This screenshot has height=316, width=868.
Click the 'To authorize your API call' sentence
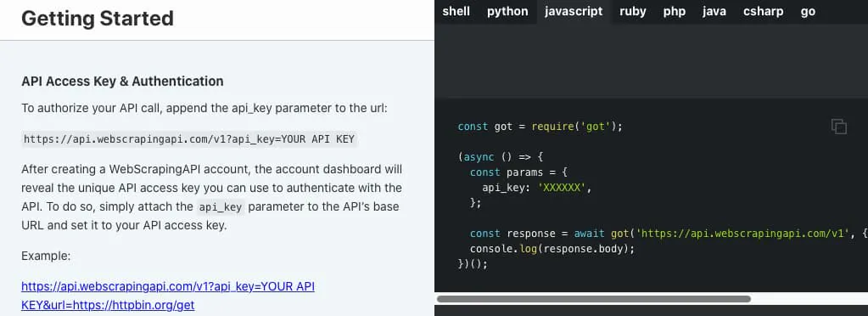pos(204,108)
